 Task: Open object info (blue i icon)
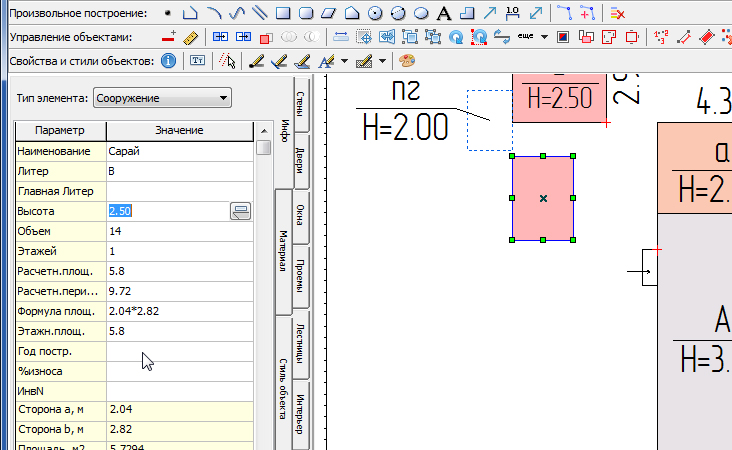coord(168,60)
